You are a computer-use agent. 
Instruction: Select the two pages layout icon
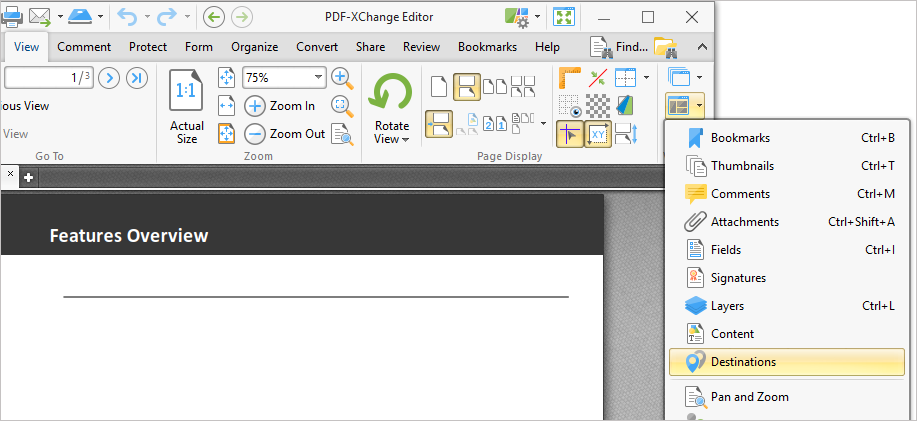(x=495, y=87)
